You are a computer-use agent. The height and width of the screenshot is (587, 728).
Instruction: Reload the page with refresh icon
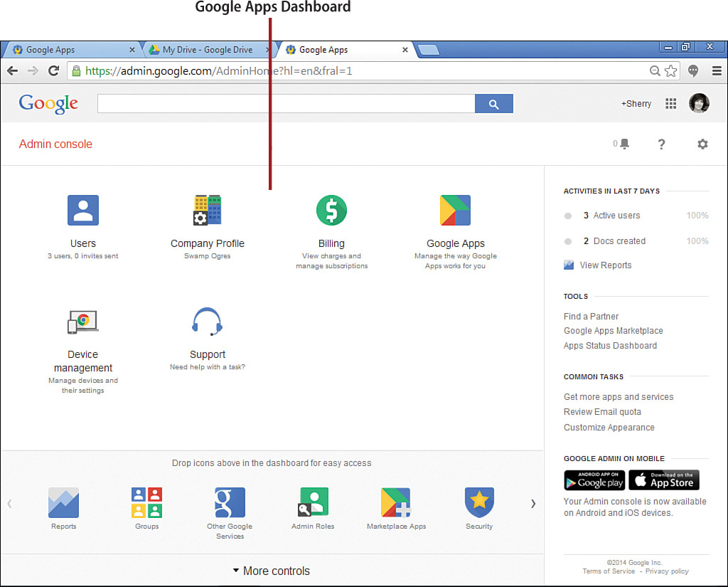(x=54, y=70)
